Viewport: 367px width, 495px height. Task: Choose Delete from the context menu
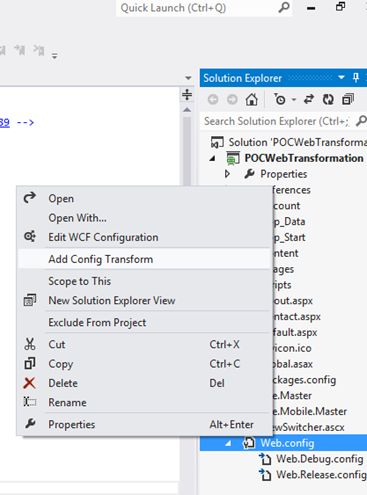[63, 383]
